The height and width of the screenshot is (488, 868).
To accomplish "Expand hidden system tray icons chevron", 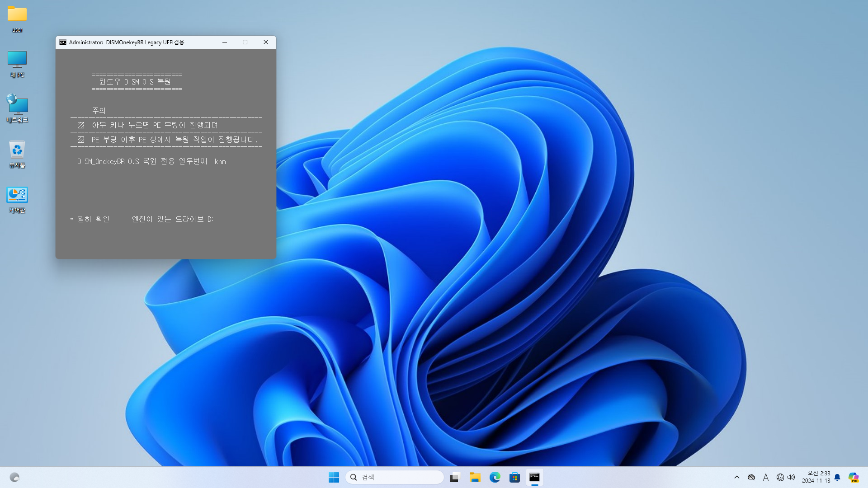I will 737,477.
